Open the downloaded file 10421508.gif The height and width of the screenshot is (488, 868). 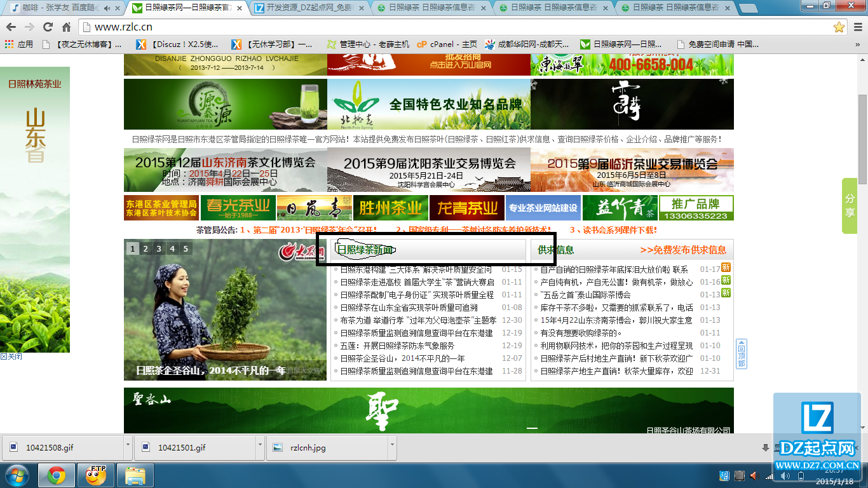[x=62, y=447]
